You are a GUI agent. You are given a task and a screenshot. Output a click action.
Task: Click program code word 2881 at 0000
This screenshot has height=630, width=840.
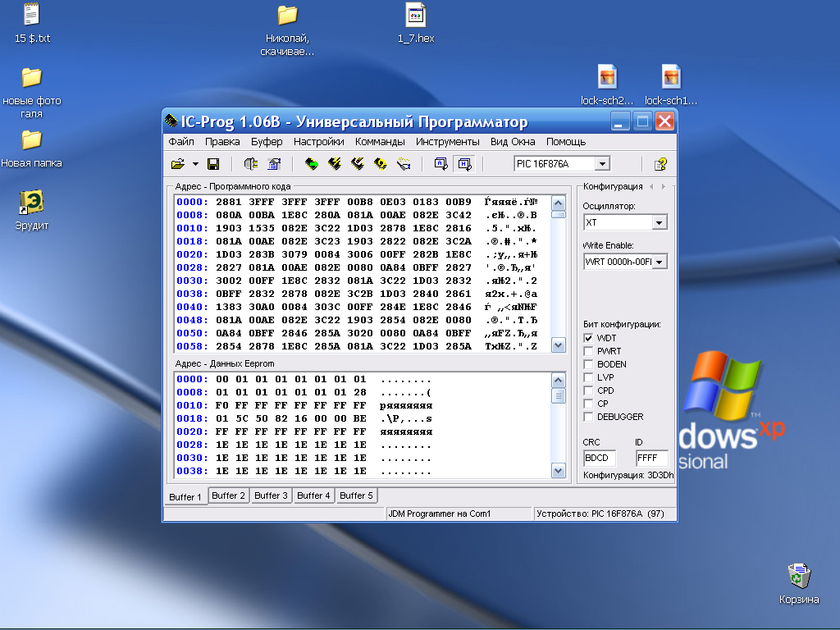tap(229, 202)
